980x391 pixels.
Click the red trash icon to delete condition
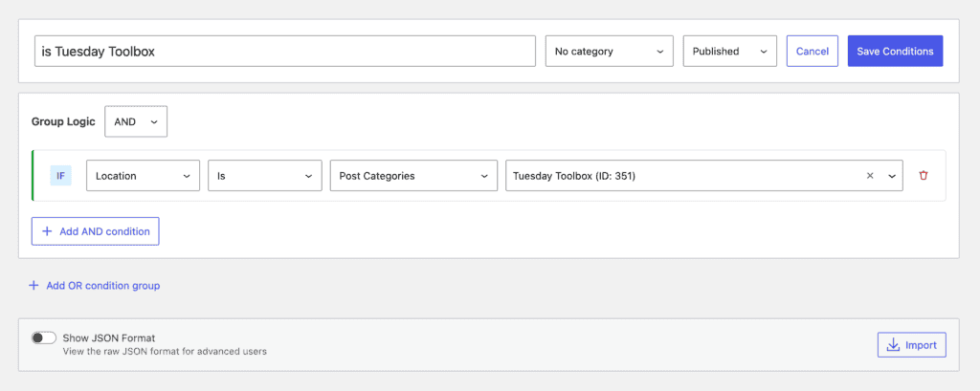pyautogui.click(x=923, y=176)
